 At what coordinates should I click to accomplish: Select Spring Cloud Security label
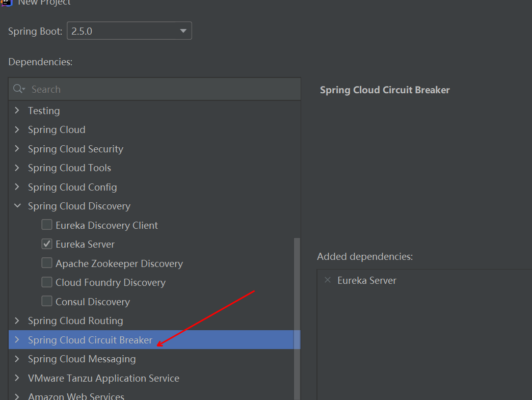[x=75, y=149]
